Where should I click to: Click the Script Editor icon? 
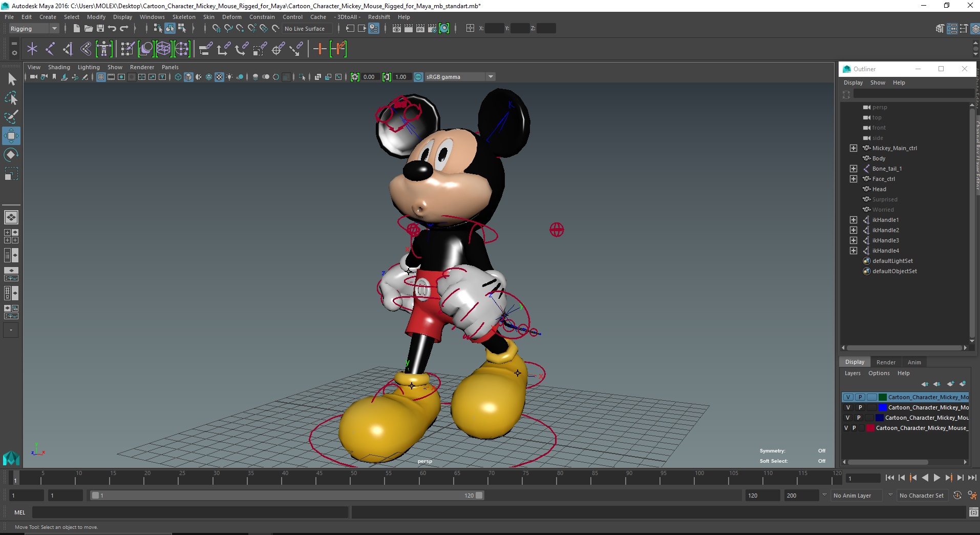coord(973,512)
